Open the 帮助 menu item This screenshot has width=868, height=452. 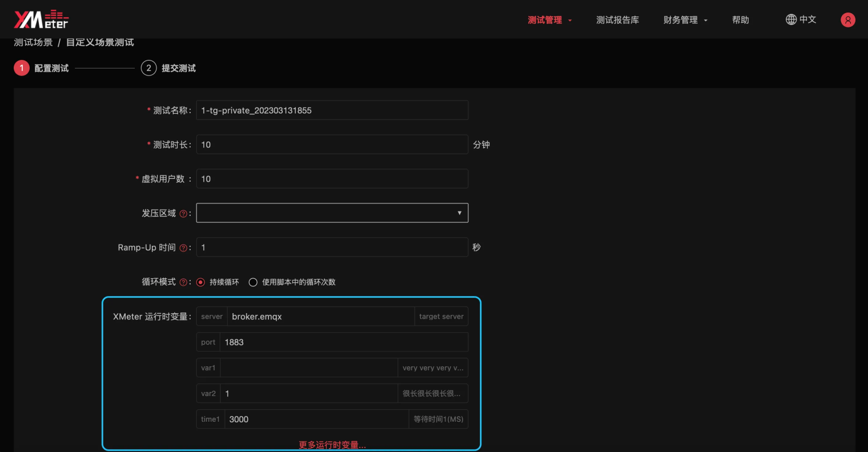click(x=740, y=19)
